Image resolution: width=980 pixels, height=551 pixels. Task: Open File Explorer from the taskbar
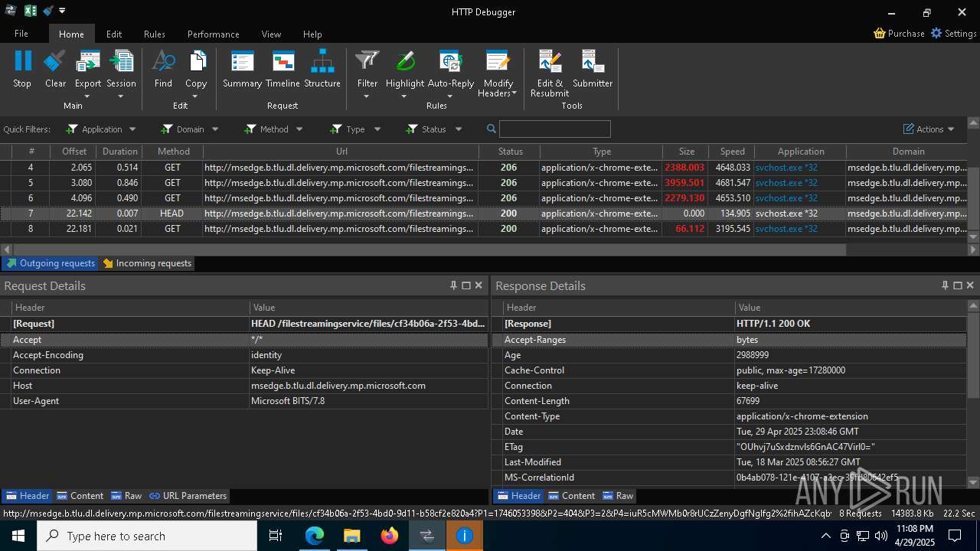tap(352, 536)
